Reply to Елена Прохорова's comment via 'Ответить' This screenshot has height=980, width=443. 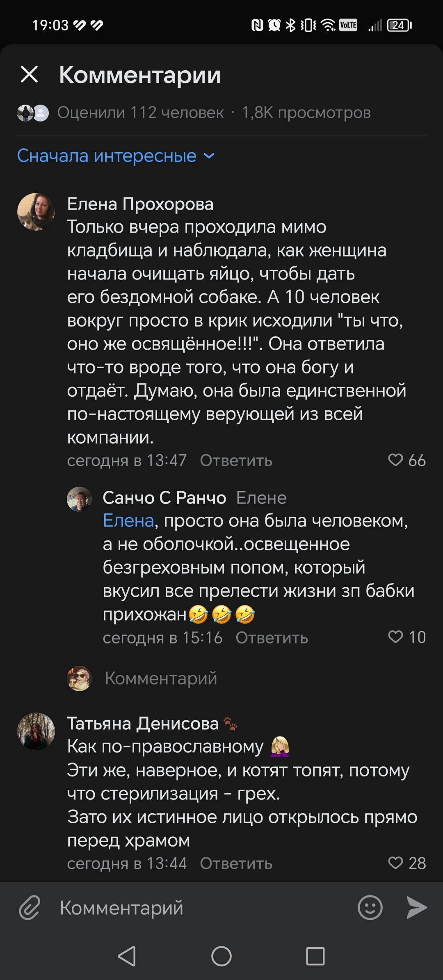pos(236,460)
